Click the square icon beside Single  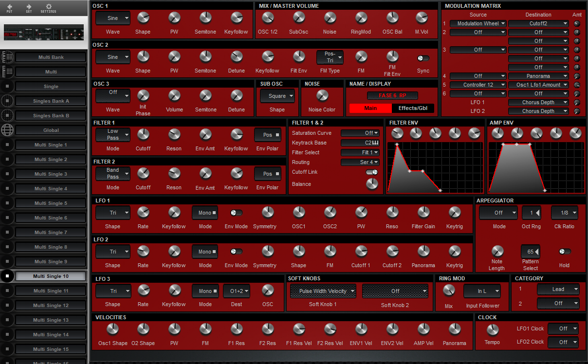click(x=7, y=86)
